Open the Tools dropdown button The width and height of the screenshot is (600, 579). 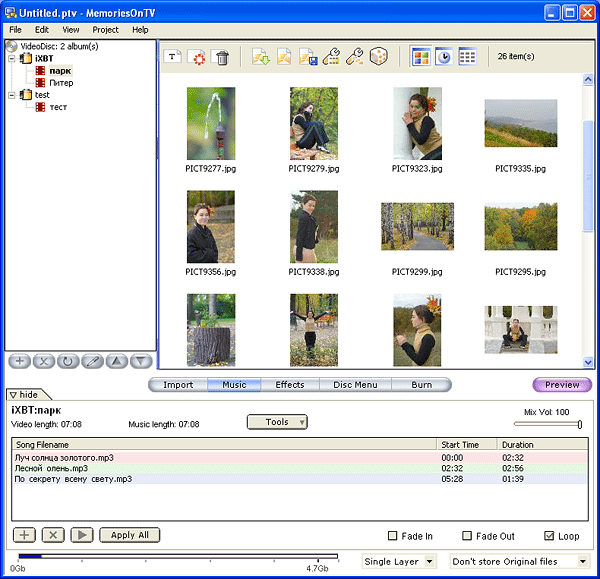click(x=277, y=422)
